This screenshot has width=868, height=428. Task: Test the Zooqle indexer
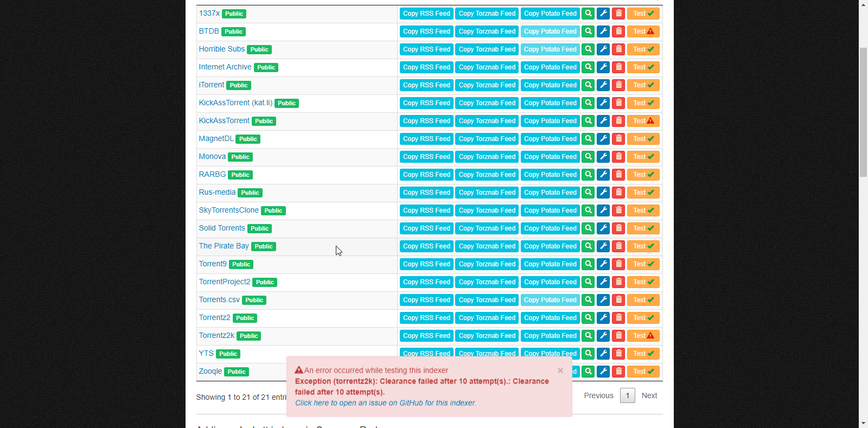click(643, 372)
